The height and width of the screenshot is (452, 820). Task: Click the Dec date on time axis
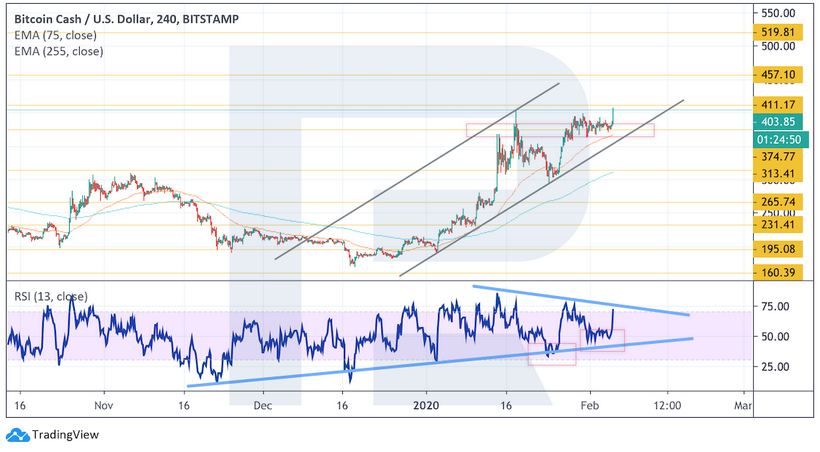pyautogui.click(x=263, y=406)
